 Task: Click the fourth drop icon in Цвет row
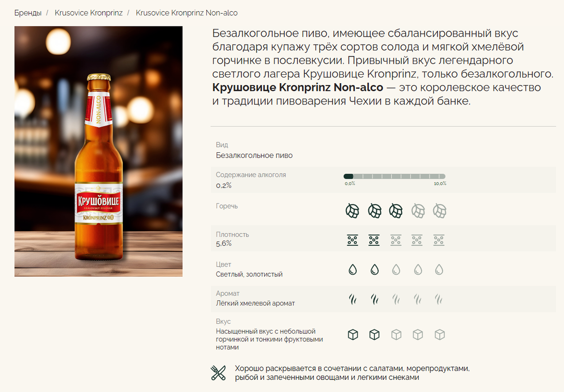(418, 269)
